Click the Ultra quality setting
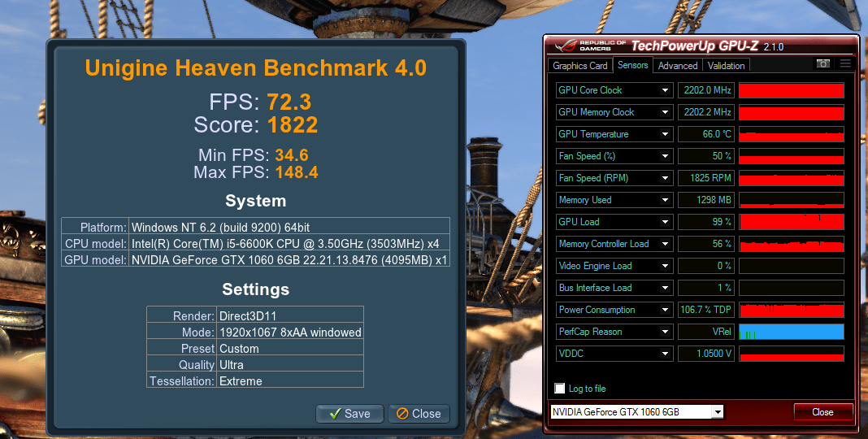 [x=232, y=365]
